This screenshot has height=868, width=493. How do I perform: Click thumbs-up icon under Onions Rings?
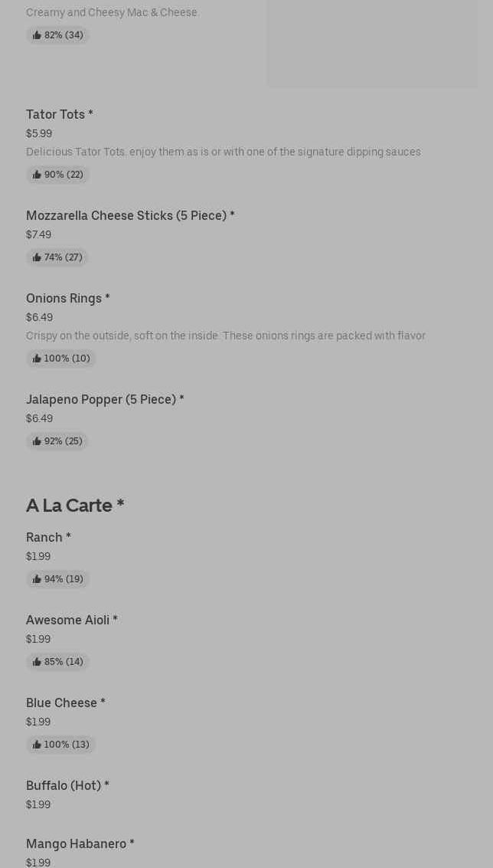point(37,359)
